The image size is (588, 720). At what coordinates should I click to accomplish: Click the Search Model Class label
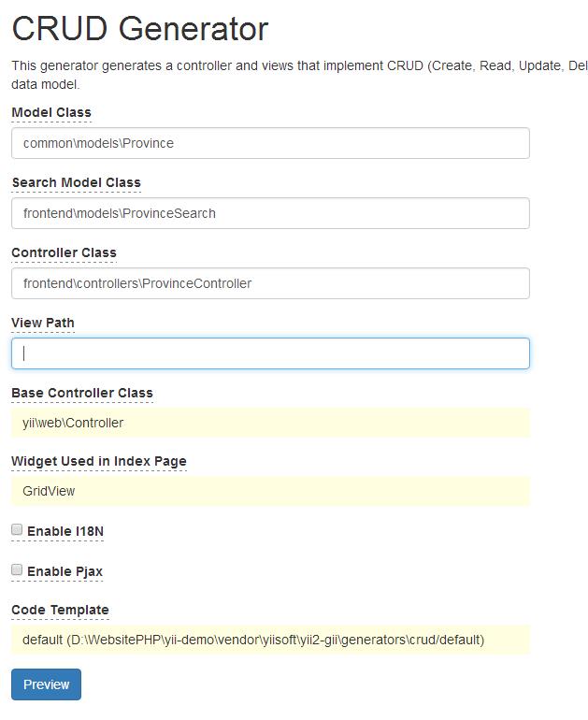click(x=77, y=182)
